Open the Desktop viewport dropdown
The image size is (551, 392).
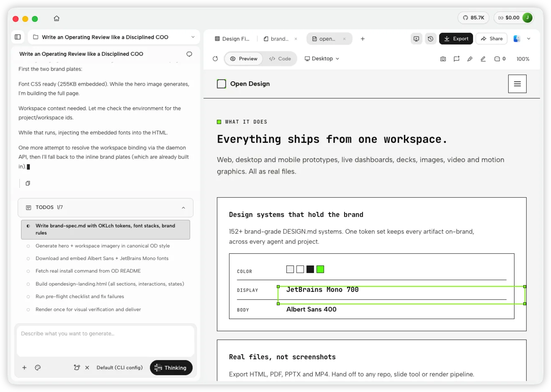[322, 59]
